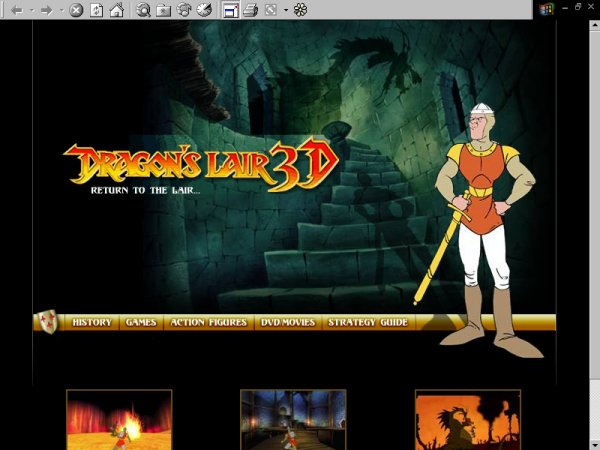Image resolution: width=600 pixels, height=450 pixels.
Task: Click the scrollbar down arrow
Action: [594, 444]
